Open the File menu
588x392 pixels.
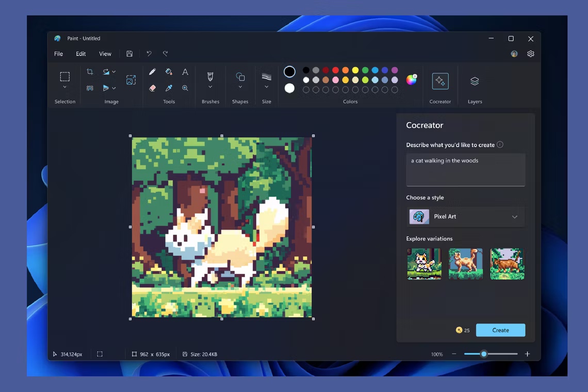(58, 54)
